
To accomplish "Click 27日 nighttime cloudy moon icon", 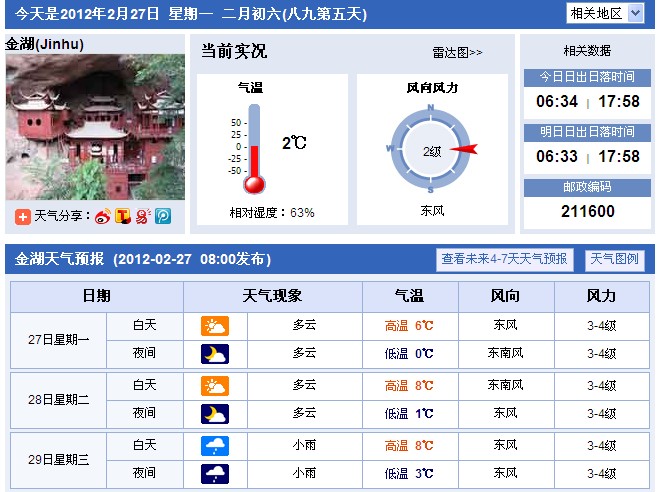I will (x=215, y=353).
